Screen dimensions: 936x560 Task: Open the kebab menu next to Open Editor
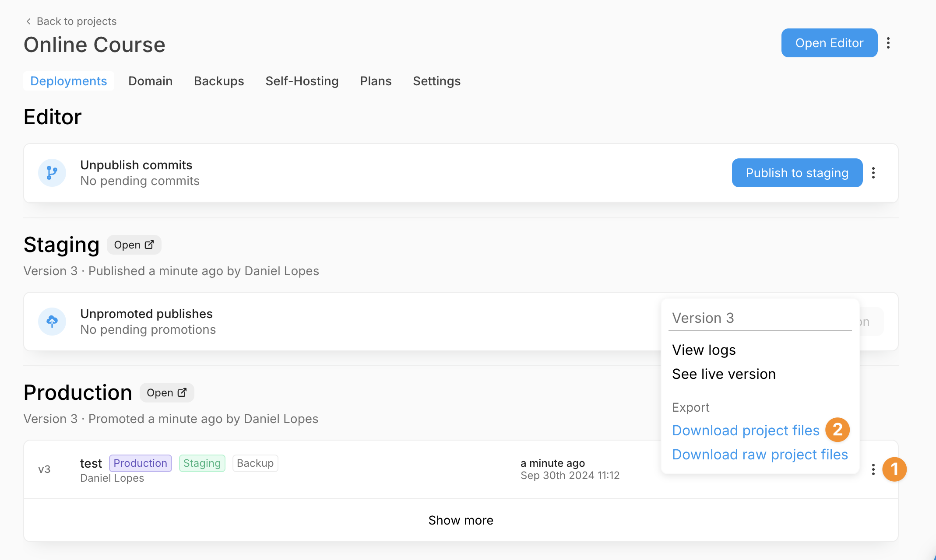click(889, 43)
